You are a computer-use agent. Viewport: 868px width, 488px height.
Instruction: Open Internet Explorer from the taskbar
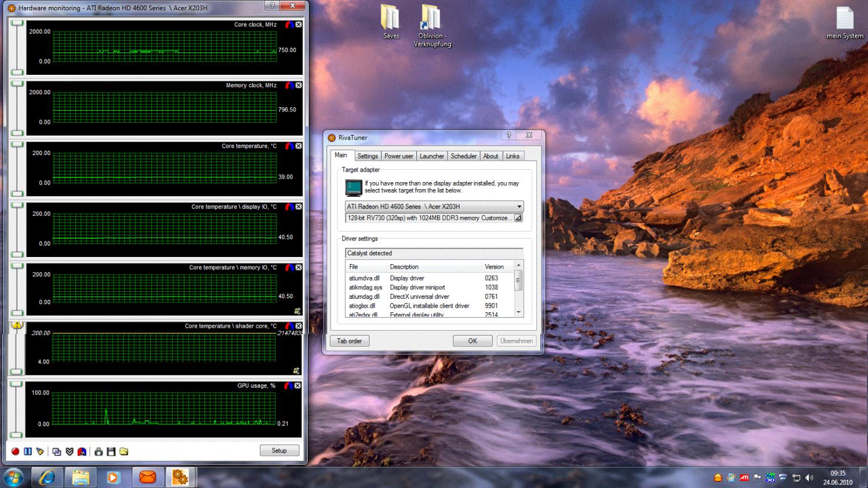pyautogui.click(x=47, y=477)
